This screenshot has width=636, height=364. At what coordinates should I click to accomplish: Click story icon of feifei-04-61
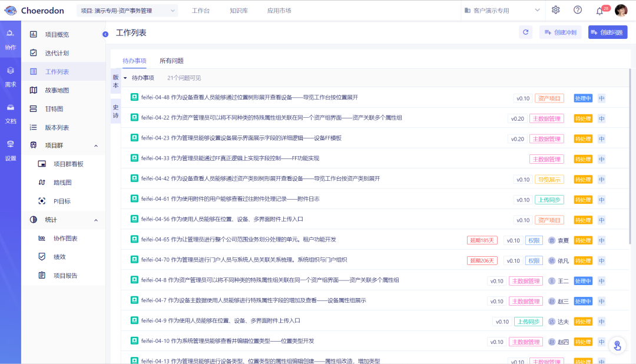[134, 198]
